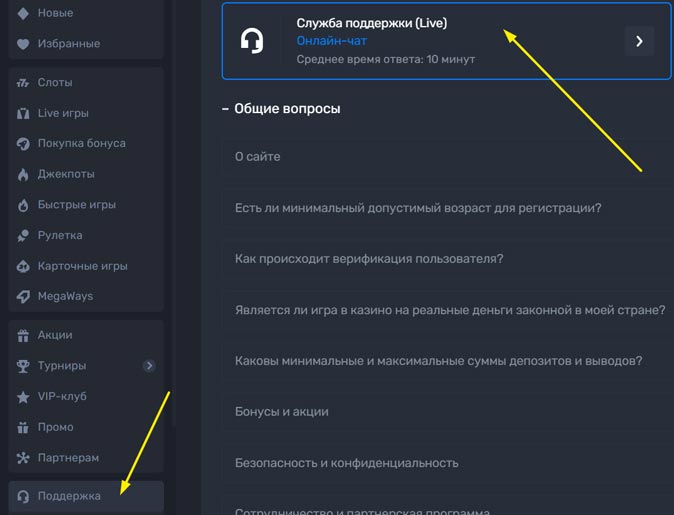
Task: Expand the user verification question
Action: (447, 259)
